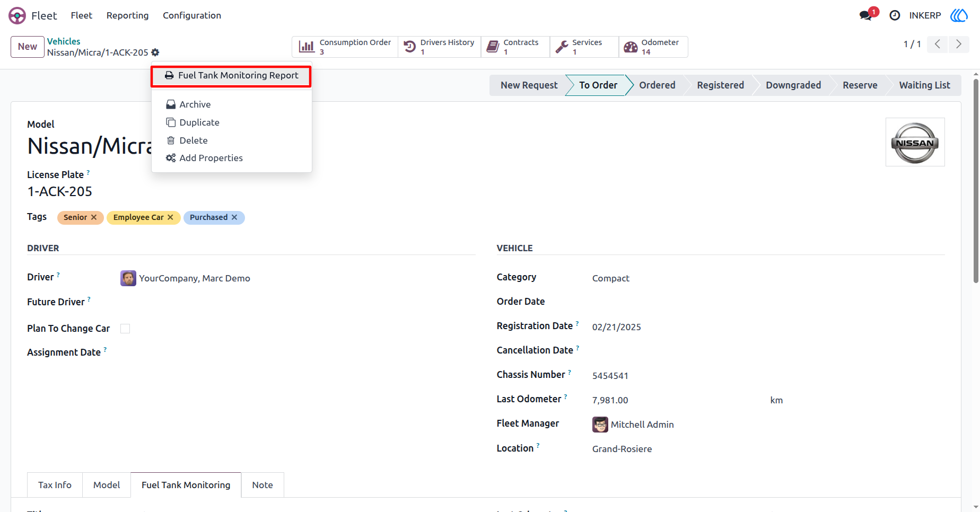
Task: Click the Nissan logo image
Action: [915, 142]
